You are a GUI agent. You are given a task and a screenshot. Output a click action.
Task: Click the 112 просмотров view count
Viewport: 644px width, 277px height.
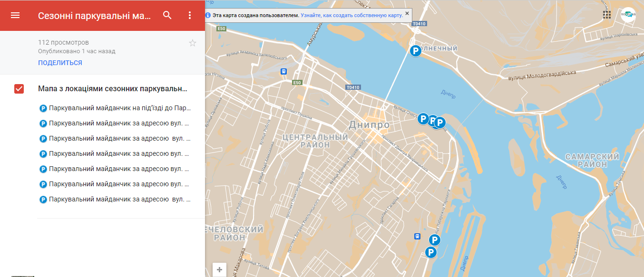coord(63,42)
